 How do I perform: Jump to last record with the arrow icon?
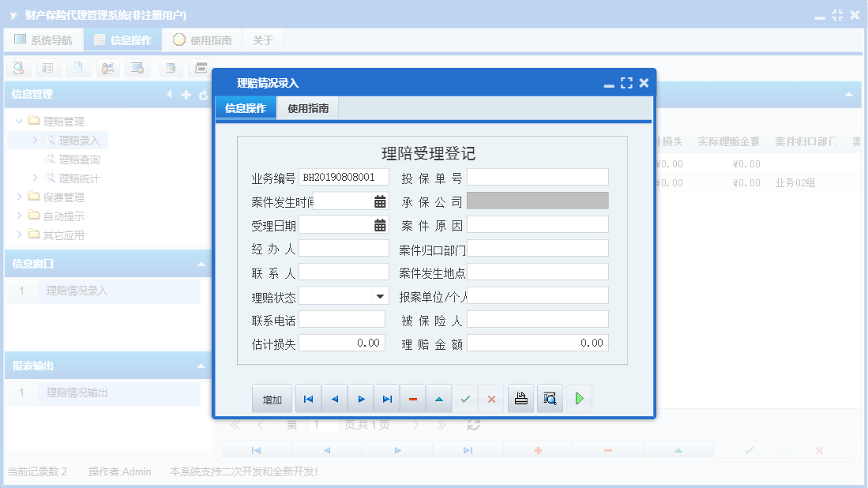[387, 398]
